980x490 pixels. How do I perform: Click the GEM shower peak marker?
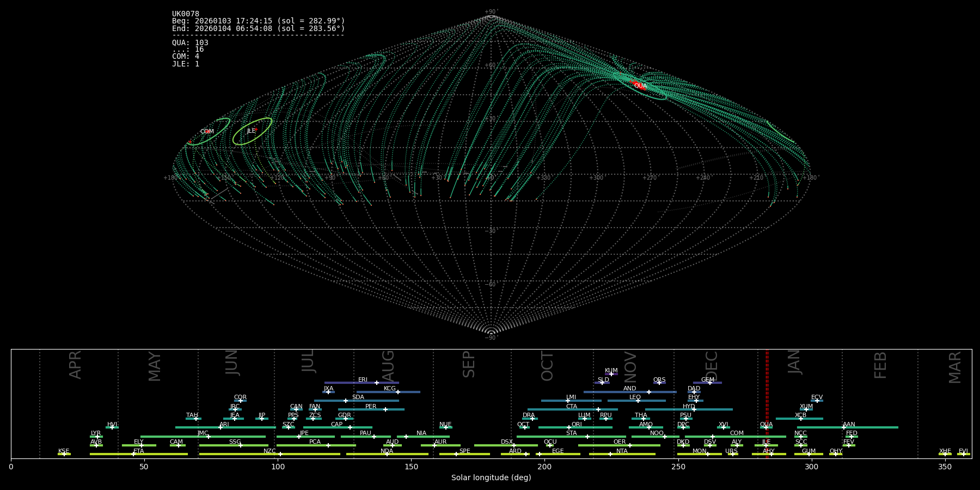tap(710, 383)
